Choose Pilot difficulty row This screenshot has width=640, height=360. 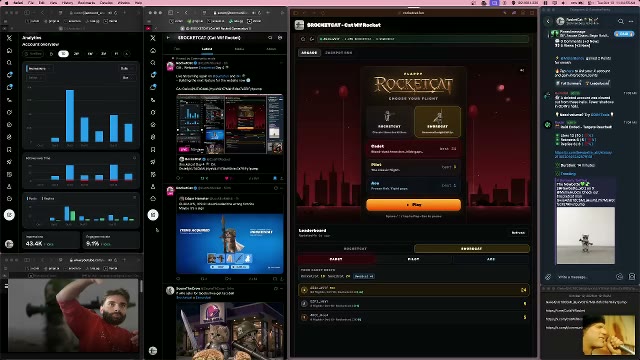pos(413,167)
